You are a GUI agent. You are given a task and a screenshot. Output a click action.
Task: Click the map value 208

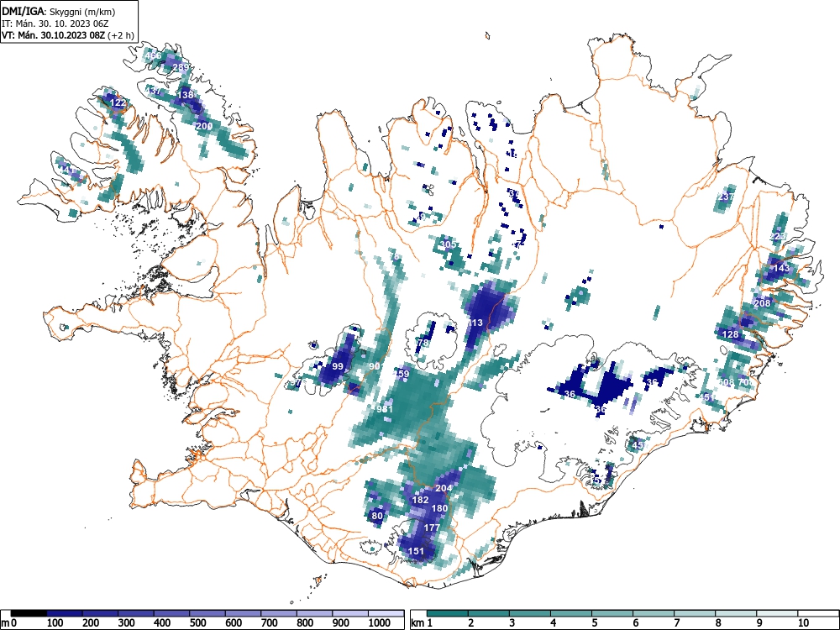coord(762,302)
